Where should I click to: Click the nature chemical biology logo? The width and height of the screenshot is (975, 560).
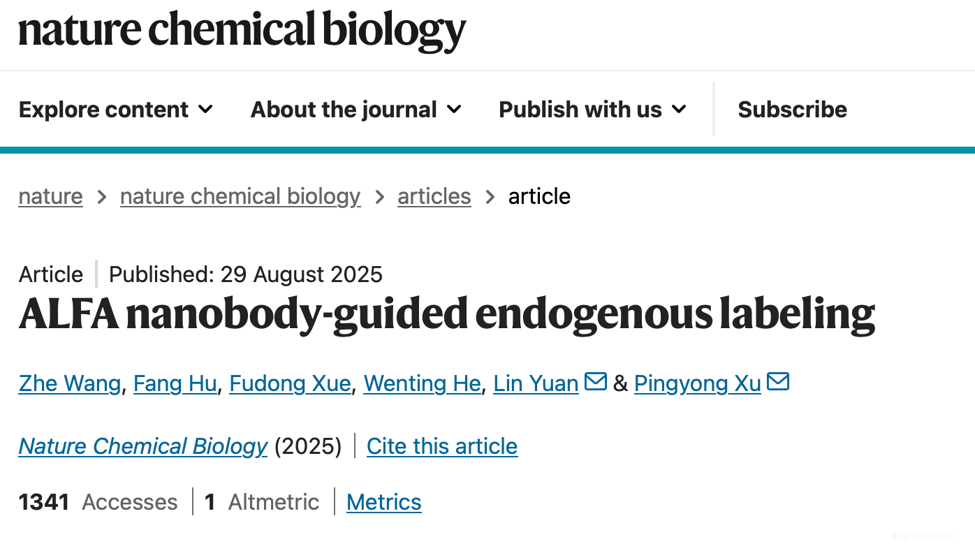point(242,31)
